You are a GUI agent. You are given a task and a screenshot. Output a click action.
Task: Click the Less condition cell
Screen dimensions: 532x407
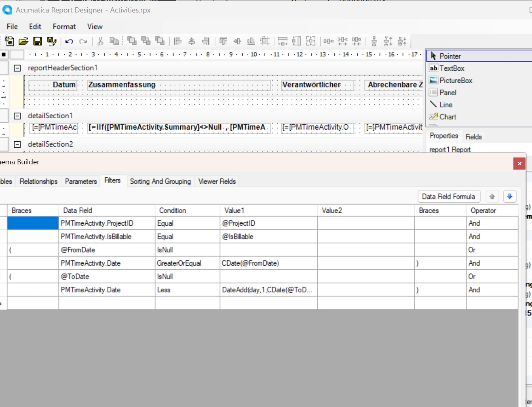tap(188, 290)
